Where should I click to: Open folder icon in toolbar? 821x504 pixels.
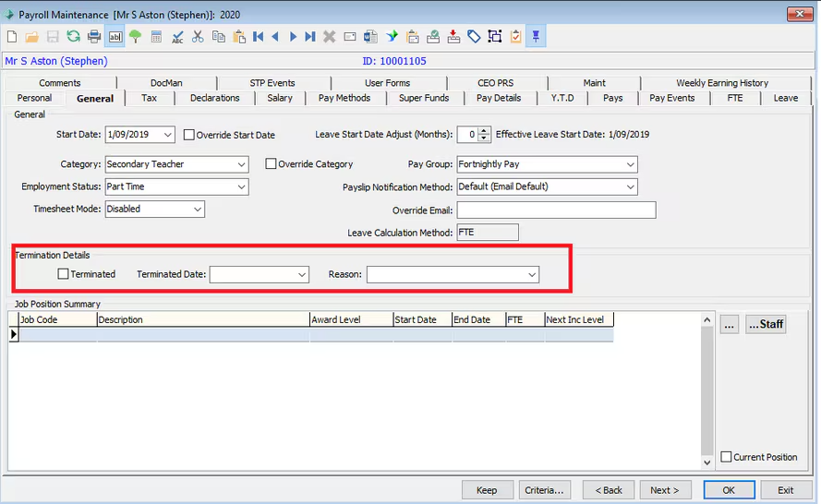(x=32, y=37)
